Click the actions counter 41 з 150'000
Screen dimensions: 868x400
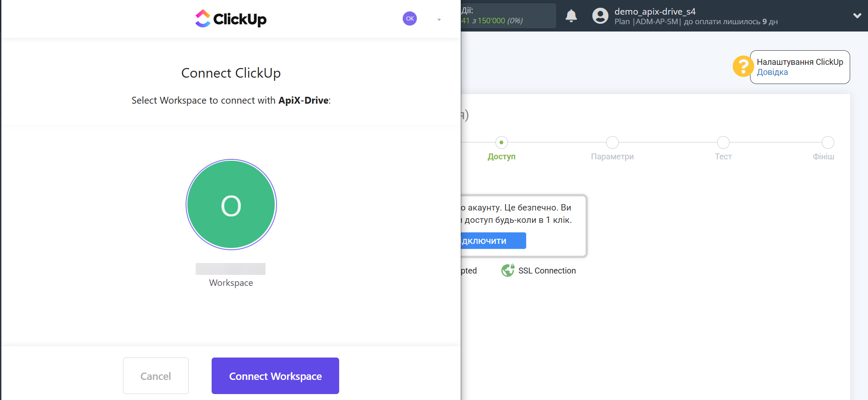[492, 21]
